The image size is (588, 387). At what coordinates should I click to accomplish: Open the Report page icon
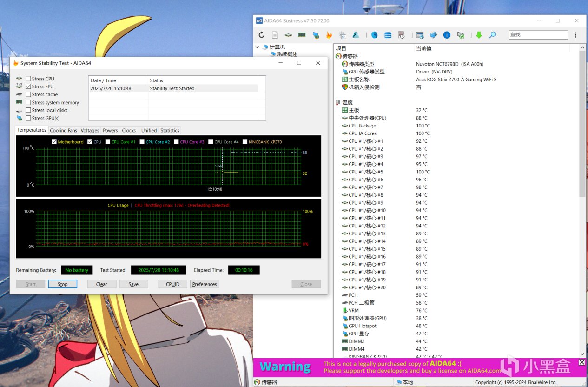tap(275, 35)
